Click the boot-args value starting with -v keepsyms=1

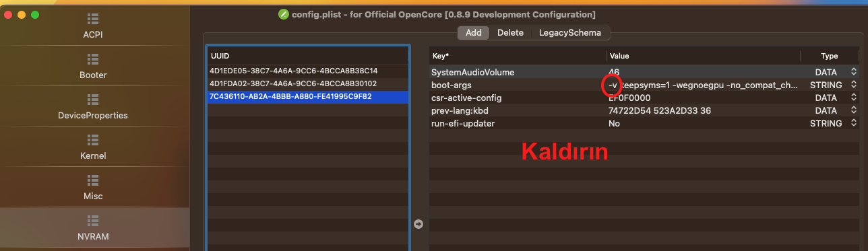(703, 85)
